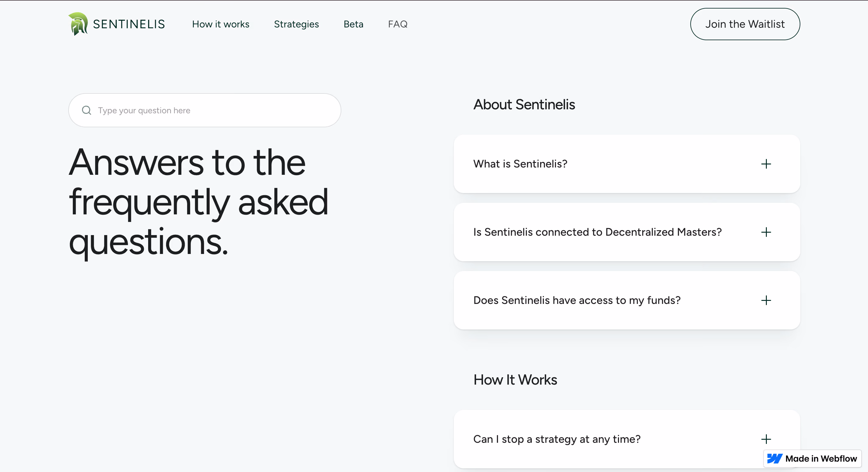Screen dimensions: 868x472
Task: Expand Does Sentinelis have access to my funds?
Action: [x=627, y=300]
